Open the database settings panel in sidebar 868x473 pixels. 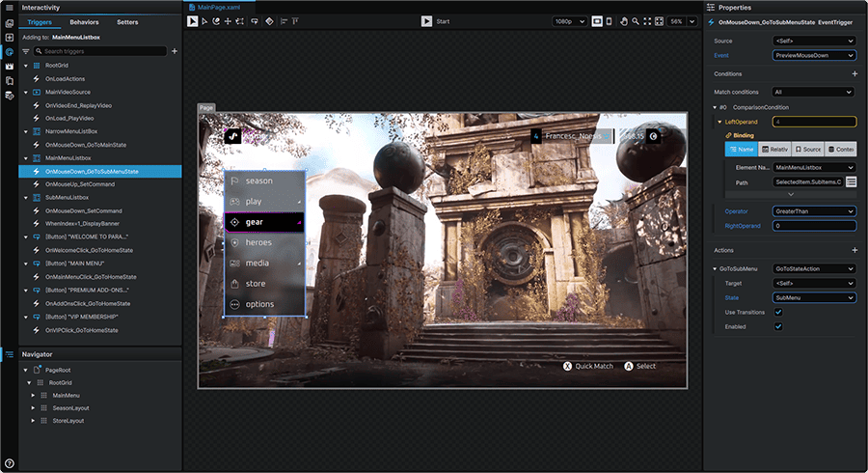click(x=10, y=96)
